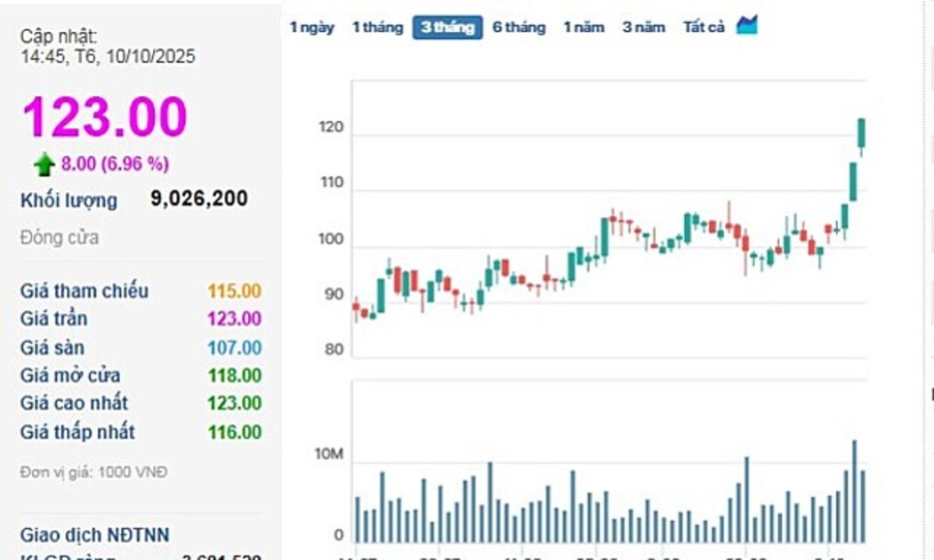Click the "Giá trần" value 123.00

click(x=234, y=319)
